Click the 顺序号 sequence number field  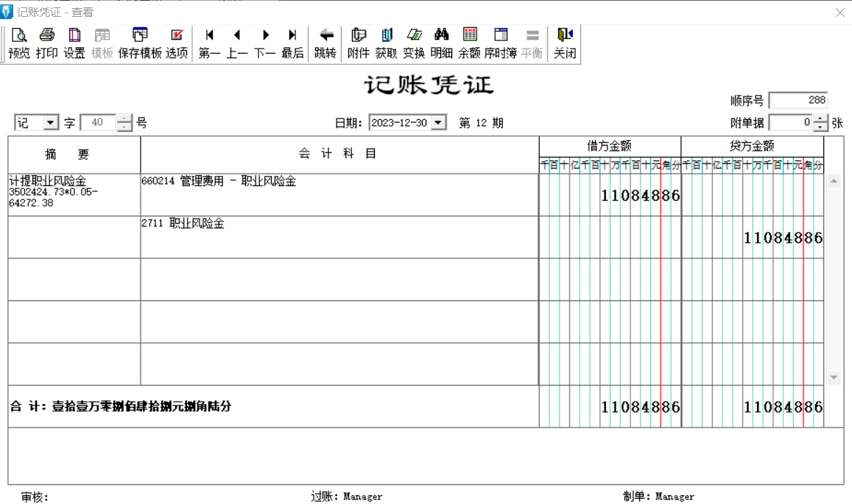tap(798, 101)
